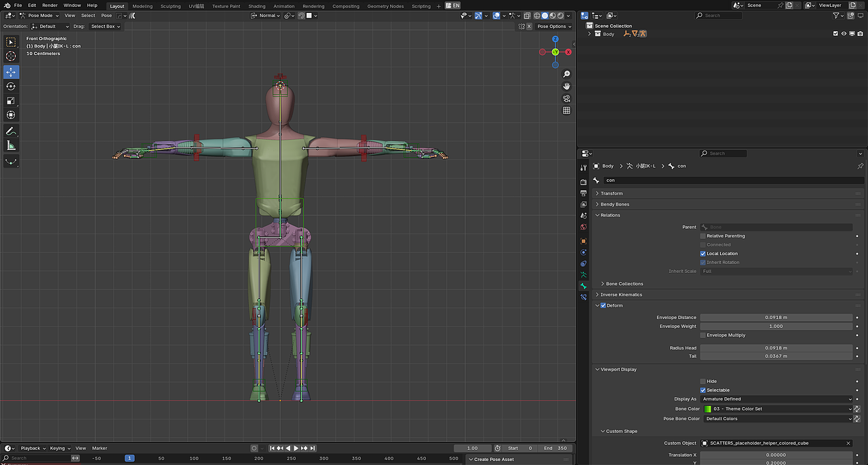868x465 pixels.
Task: Open the Bone Constraints properties tab
Action: (x=583, y=297)
